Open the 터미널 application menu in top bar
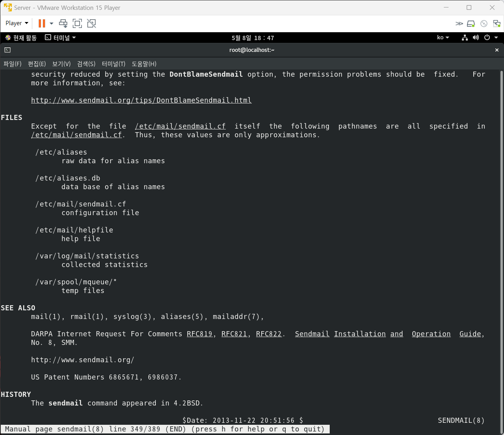The width and height of the screenshot is (504, 435). coord(60,38)
